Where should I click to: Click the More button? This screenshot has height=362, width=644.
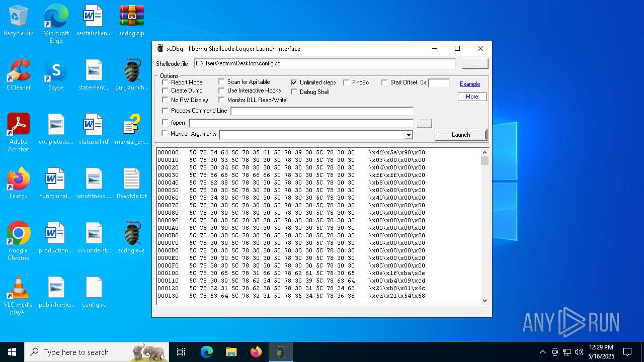point(472,97)
